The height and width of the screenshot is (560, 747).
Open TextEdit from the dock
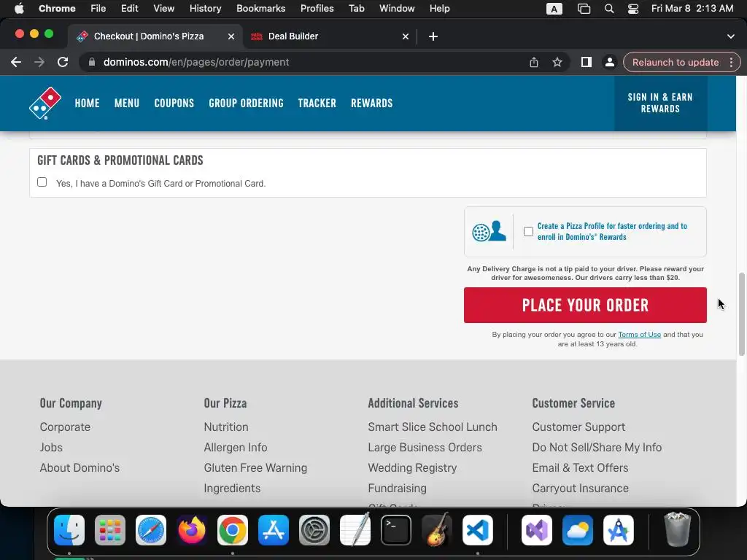[x=355, y=530]
